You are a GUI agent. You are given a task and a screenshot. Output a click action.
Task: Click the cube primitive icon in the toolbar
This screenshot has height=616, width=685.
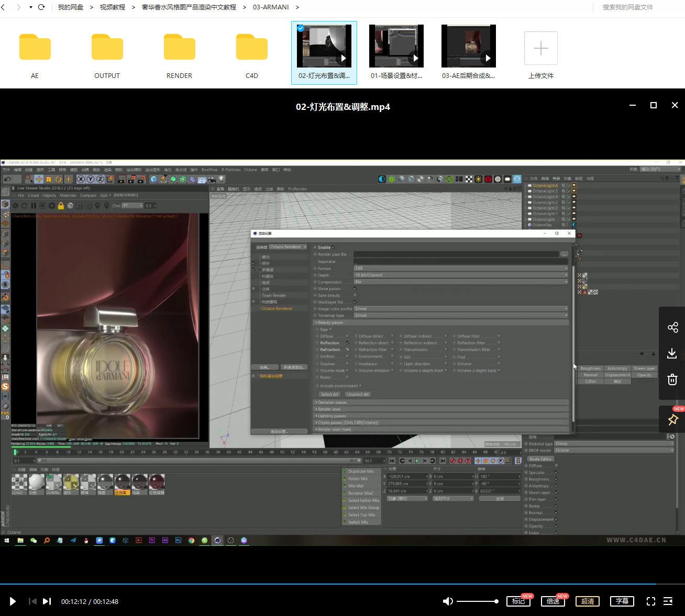point(153,179)
